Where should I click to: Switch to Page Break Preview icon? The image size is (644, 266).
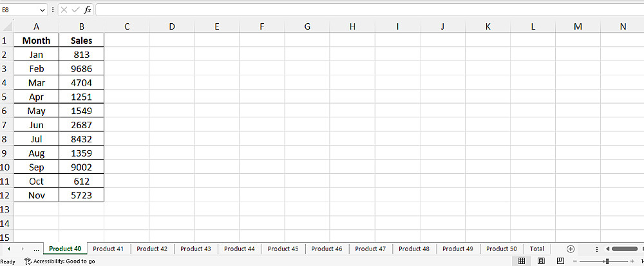560,261
